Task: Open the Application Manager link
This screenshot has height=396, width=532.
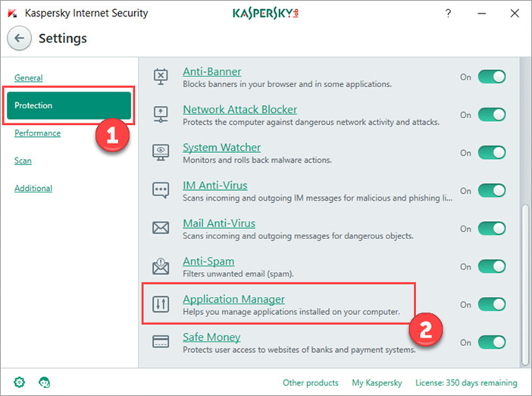Action: tap(233, 299)
